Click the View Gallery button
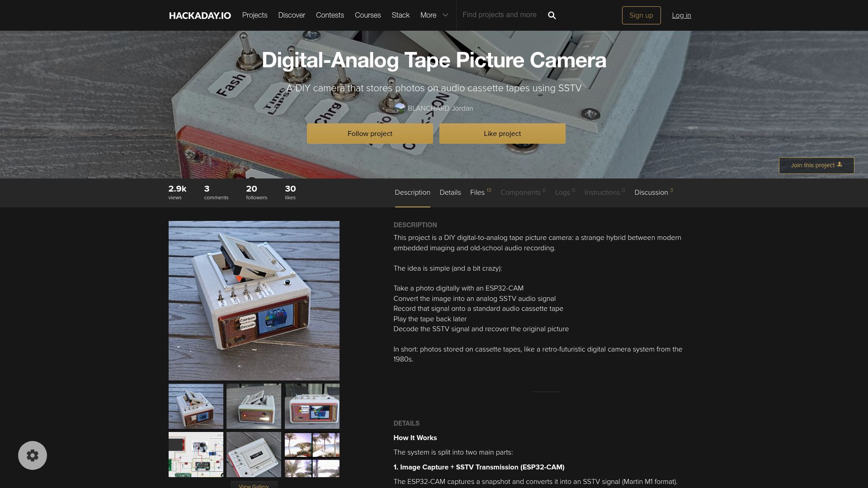868x488 pixels. [x=254, y=485]
